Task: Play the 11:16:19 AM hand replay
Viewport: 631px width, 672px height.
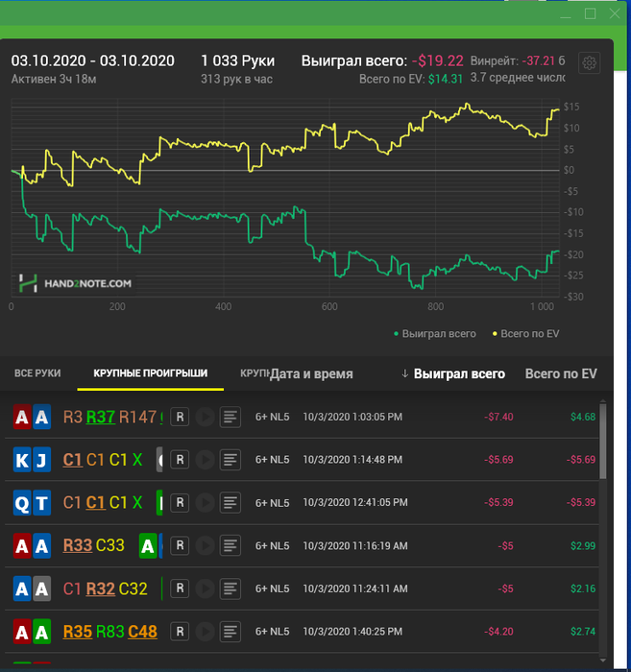Action: [205, 545]
